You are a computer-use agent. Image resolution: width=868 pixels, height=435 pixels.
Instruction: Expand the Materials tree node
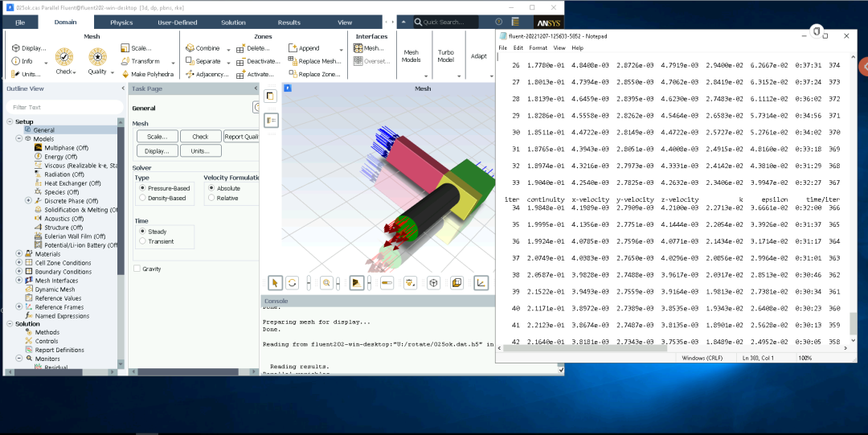click(x=19, y=254)
